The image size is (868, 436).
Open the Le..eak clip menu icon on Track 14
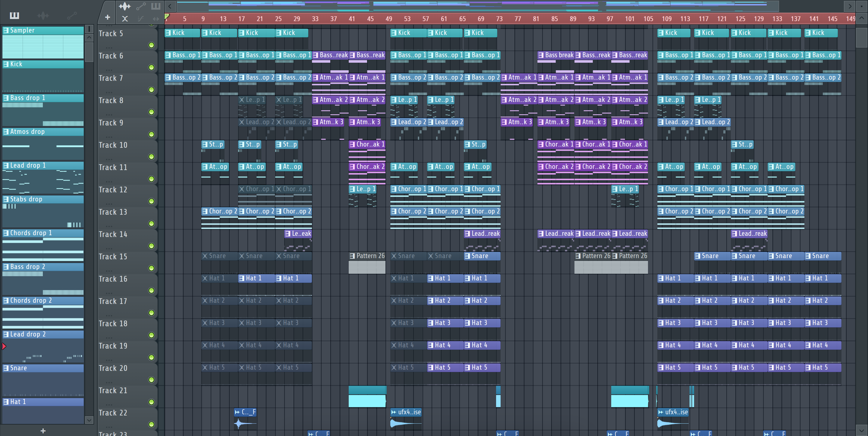[288, 233]
